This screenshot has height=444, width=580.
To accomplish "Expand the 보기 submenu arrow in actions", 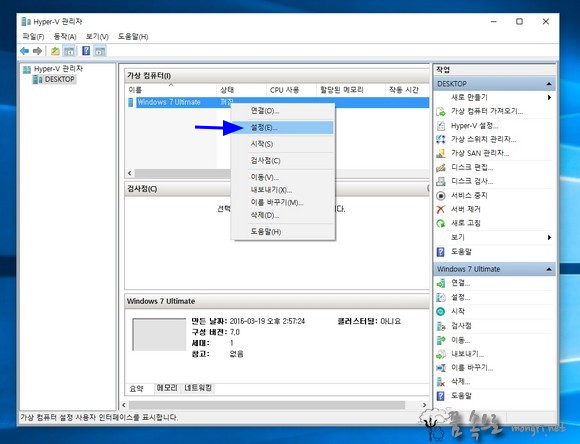I will click(x=549, y=238).
